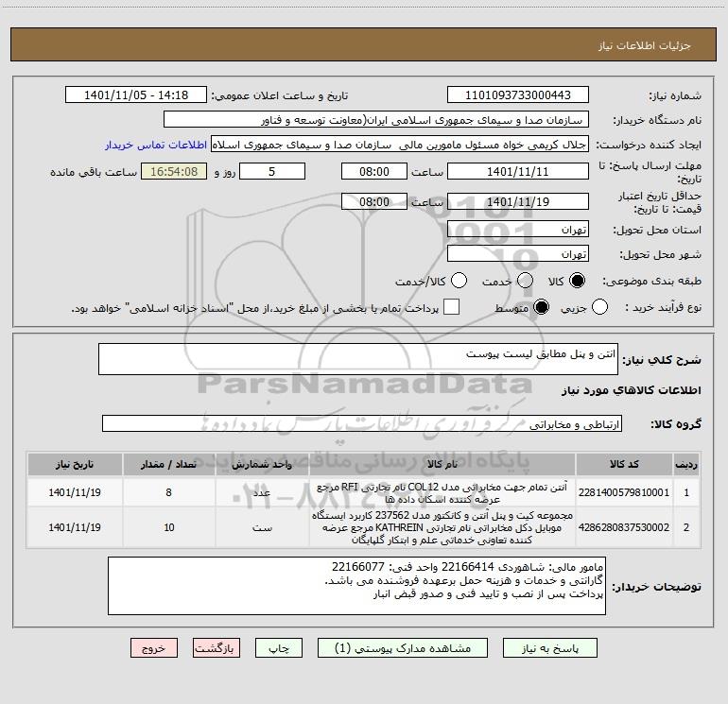This screenshot has width=728, height=704.
Task: Click the بازگشت back button
Action: 217,648
